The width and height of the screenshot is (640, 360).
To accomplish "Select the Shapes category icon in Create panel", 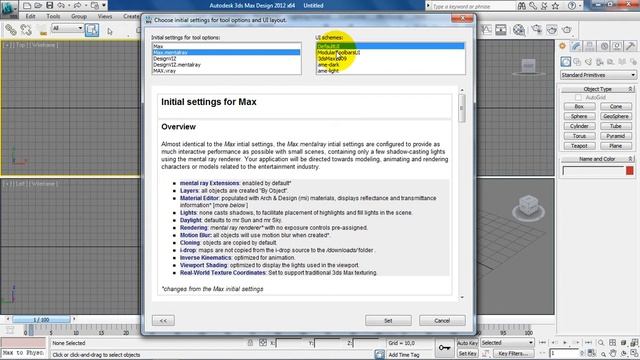I will [x=577, y=62].
